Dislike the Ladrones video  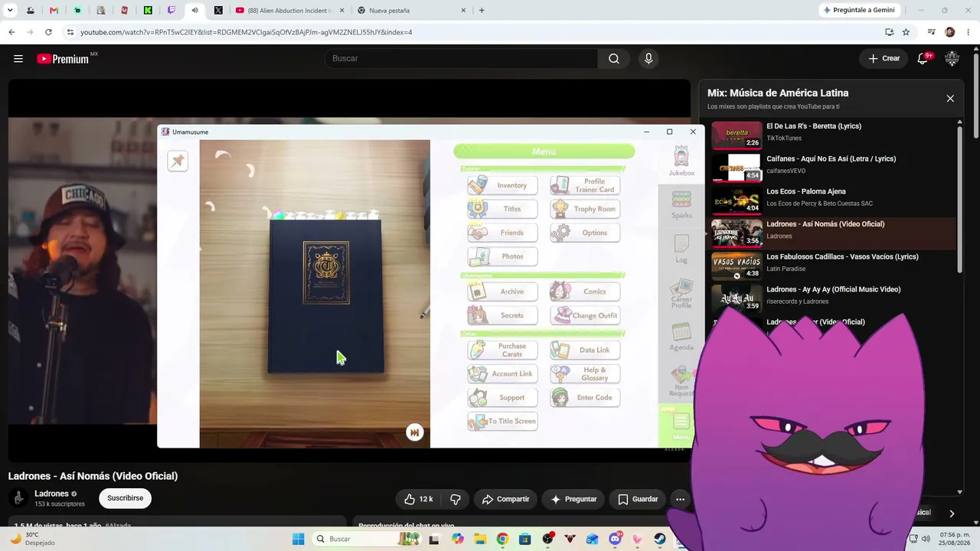456,499
